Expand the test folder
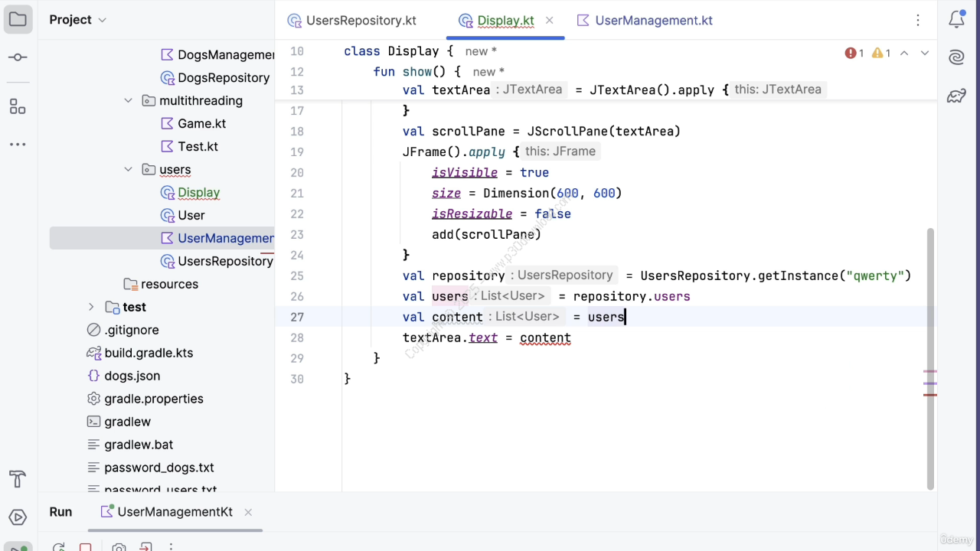Image resolution: width=980 pixels, height=551 pixels. pos(91,307)
